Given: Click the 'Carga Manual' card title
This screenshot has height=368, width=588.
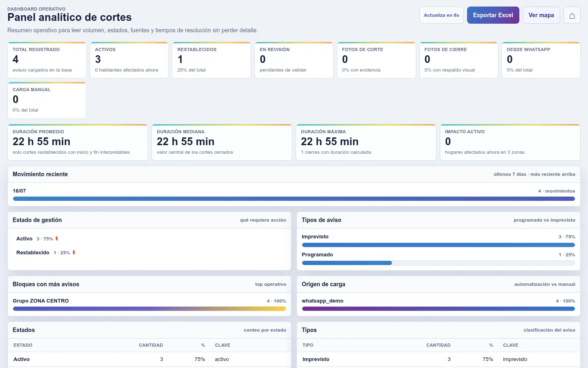Looking at the screenshot, I should tap(31, 90).
